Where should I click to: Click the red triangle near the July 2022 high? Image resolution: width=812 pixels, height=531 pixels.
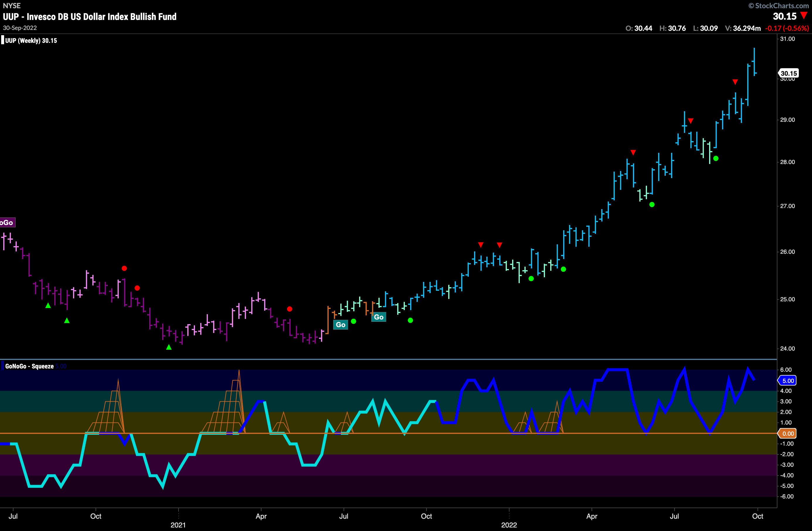[x=691, y=121]
